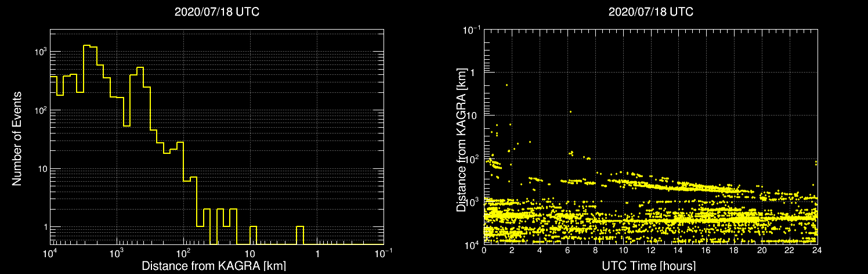868x274 pixels.
Task: Click the "18" tick on the UTC Time axis
Action: click(x=734, y=250)
